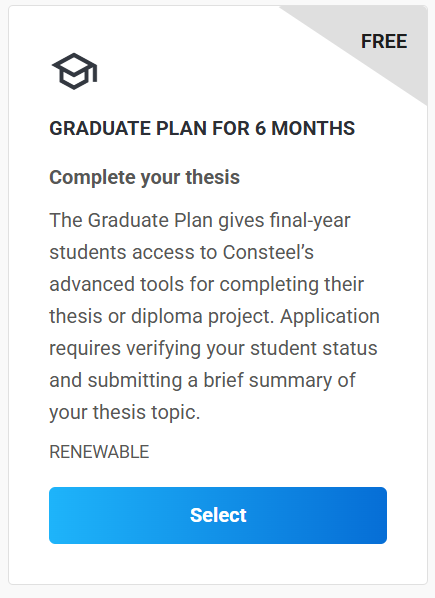
Task: Click 'advanced tools for completing their' line
Action: [206, 285]
